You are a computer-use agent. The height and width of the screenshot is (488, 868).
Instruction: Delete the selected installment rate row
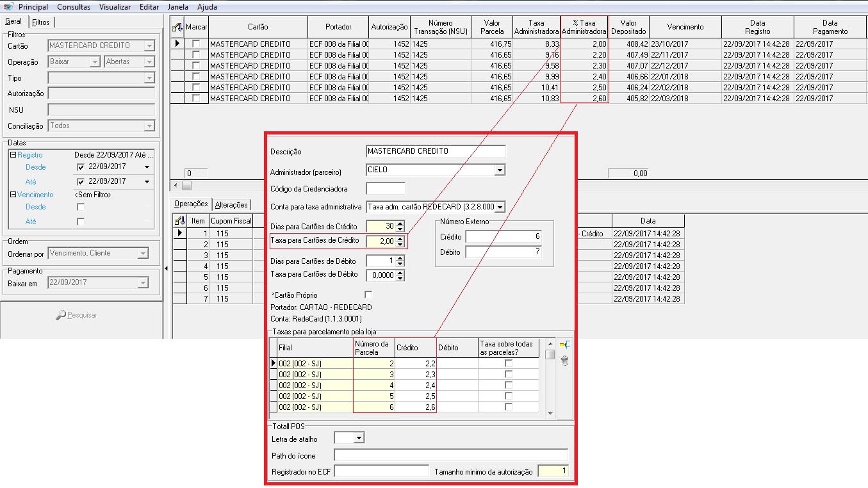(564, 361)
